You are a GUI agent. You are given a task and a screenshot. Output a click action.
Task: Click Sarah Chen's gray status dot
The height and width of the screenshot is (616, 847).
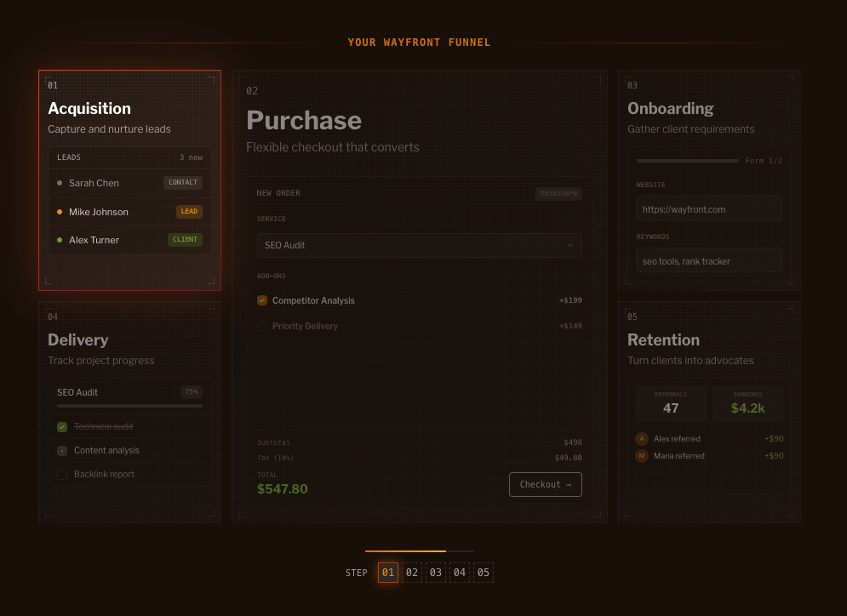tap(60, 183)
